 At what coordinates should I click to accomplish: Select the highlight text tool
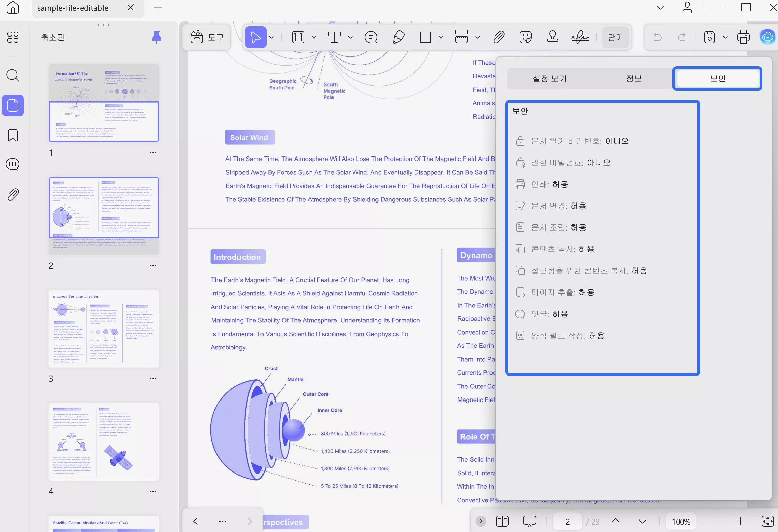298,37
